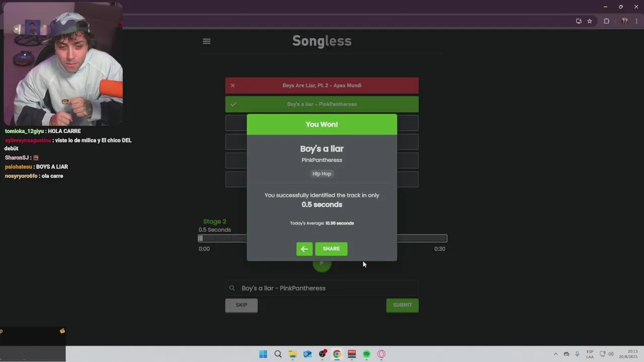Expand the system tray hidden icons chevron
The image size is (644, 362).
[555, 354]
